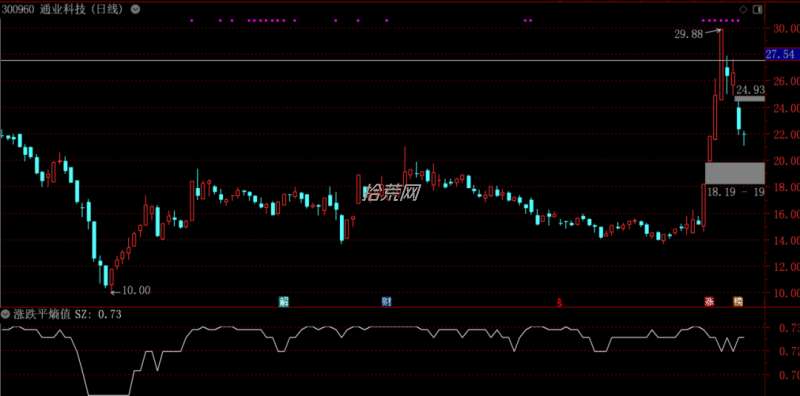Image resolution: width=800 pixels, height=396 pixels.
Task: Click the small red marker on mid time axis
Action: tap(560, 303)
